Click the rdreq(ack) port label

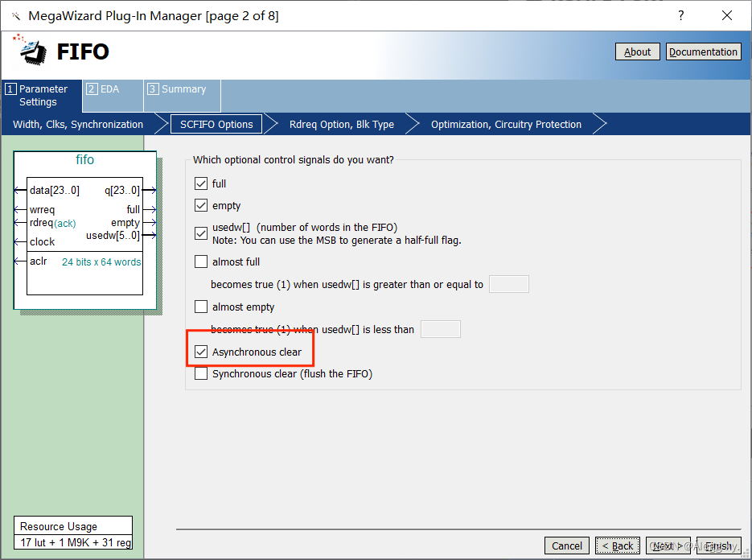(x=53, y=223)
